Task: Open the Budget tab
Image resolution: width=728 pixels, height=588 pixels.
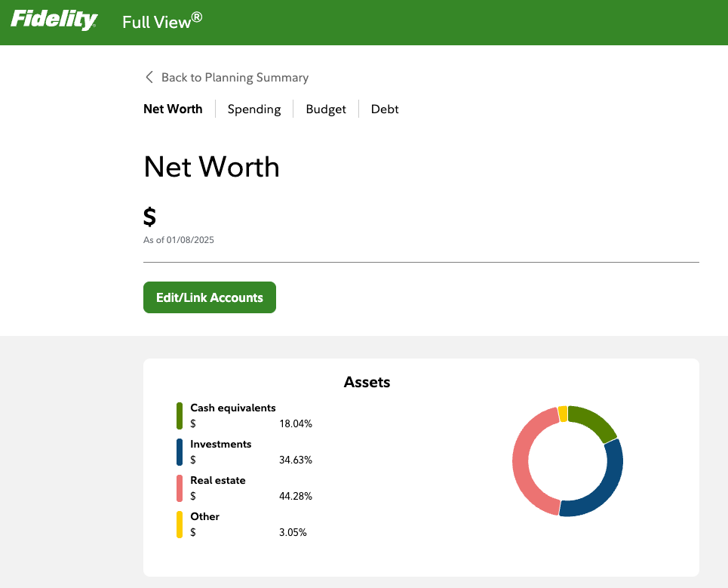Action: click(326, 109)
